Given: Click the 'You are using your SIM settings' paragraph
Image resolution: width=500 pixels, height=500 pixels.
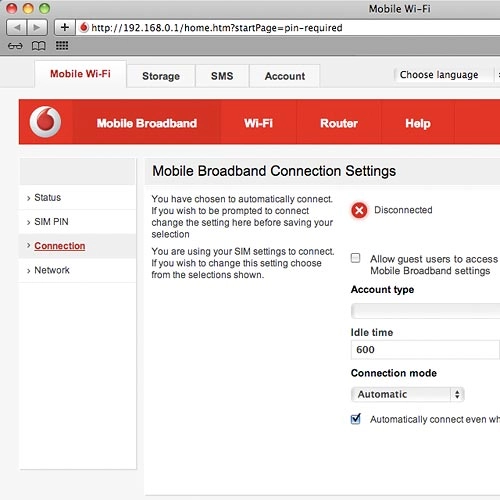Looking at the screenshot, I should (243, 263).
